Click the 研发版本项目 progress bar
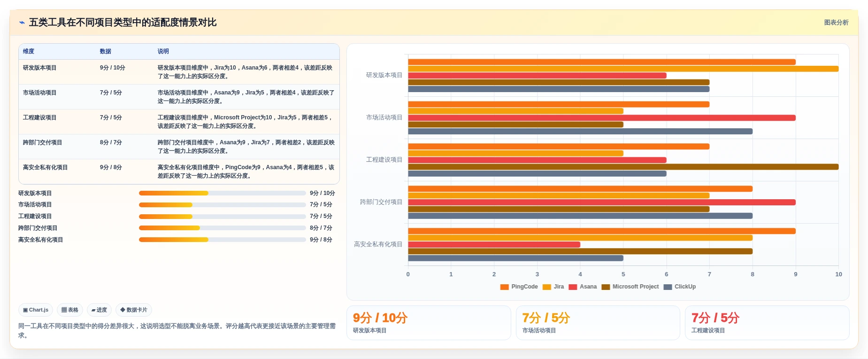Image resolution: width=868 pixels, height=359 pixels. tap(222, 193)
